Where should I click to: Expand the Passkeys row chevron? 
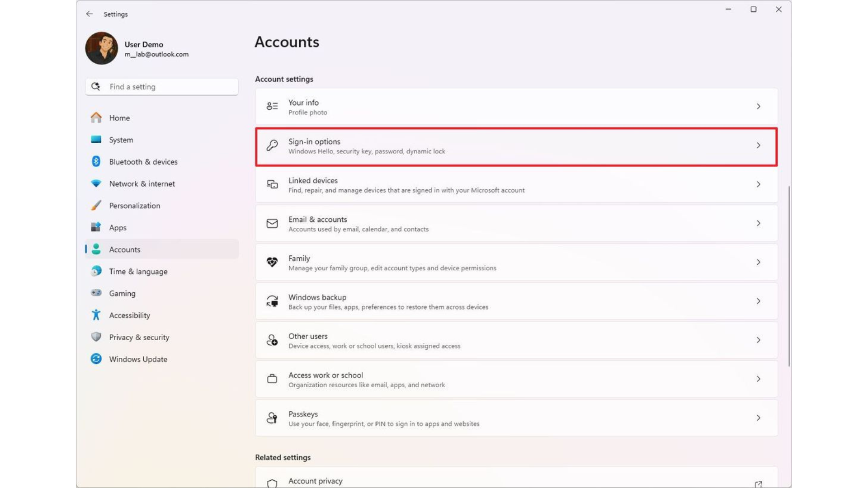[x=759, y=418]
